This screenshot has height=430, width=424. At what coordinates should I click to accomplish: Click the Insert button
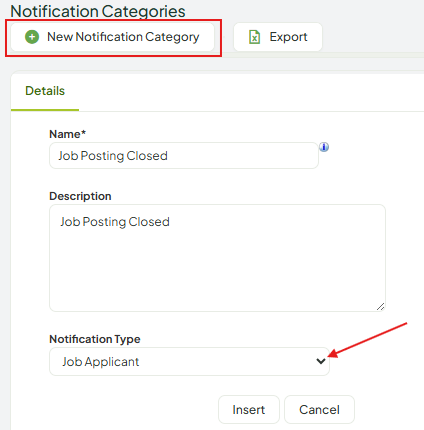[x=249, y=410]
